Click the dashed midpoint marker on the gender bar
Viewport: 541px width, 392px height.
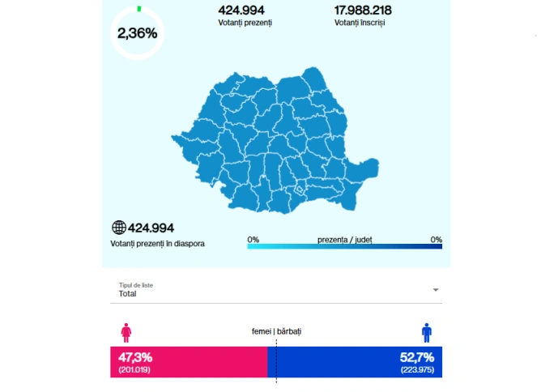276,360
